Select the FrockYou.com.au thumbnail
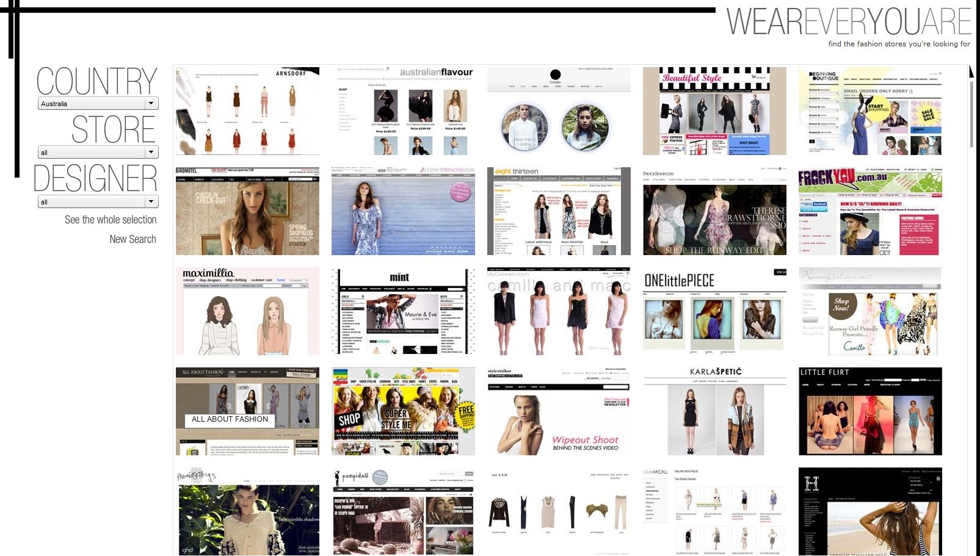 (x=870, y=211)
